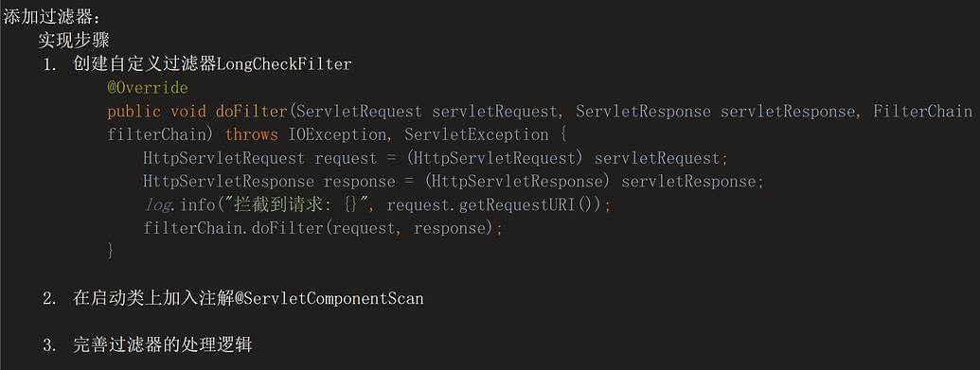
Task: Click the closing brace of the method
Action: (x=111, y=252)
